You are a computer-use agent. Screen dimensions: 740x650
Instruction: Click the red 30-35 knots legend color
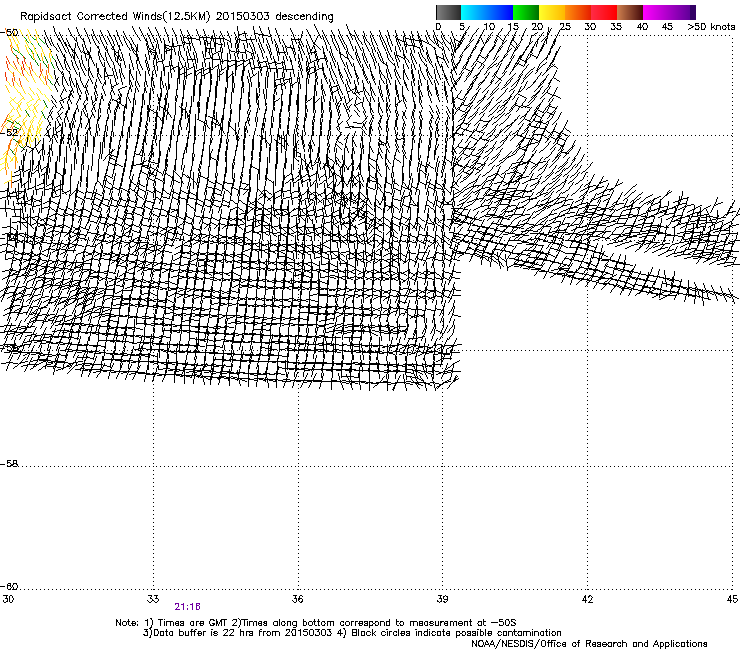click(604, 12)
